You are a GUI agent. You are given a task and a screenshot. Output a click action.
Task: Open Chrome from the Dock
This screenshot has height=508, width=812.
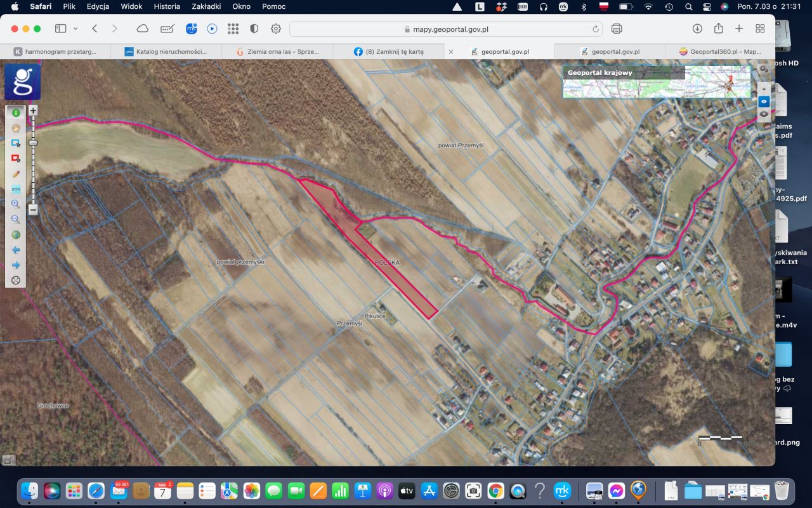coord(496,490)
